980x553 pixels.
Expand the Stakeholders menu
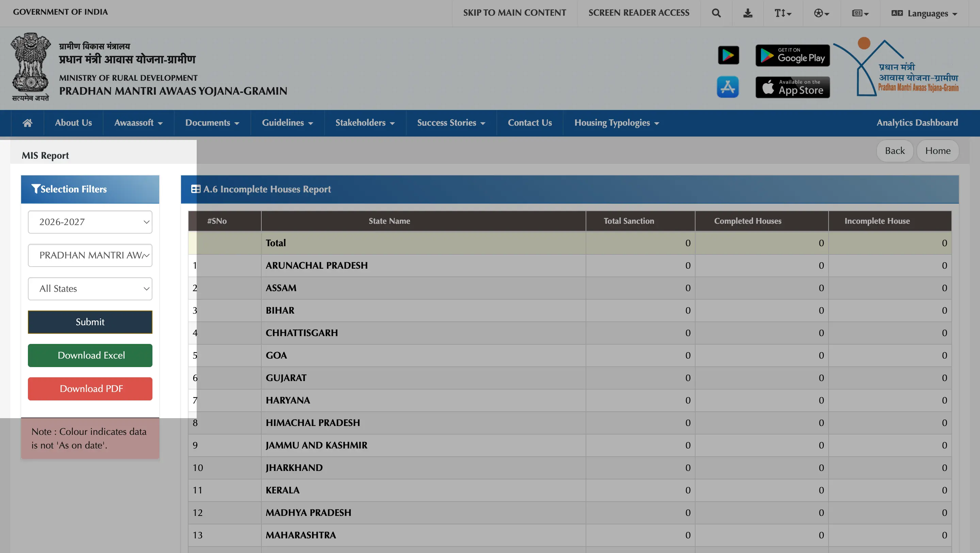click(365, 123)
